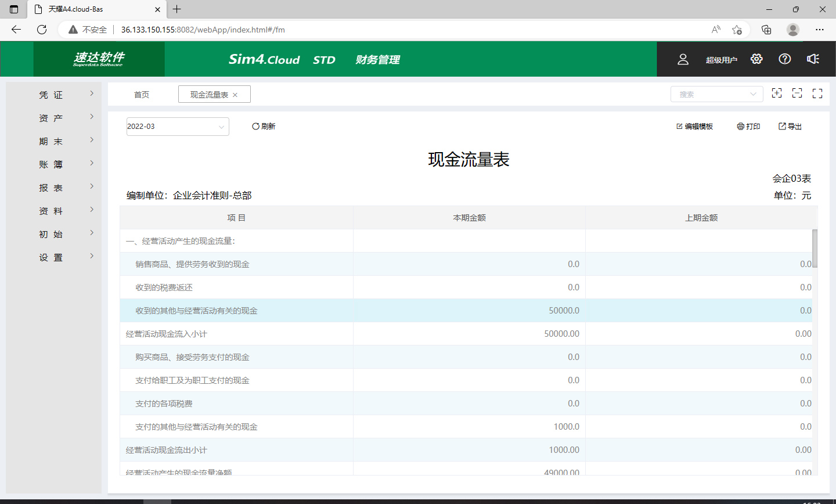The image size is (836, 504).
Task: Click the collapse tab area icon
Action: (x=797, y=93)
